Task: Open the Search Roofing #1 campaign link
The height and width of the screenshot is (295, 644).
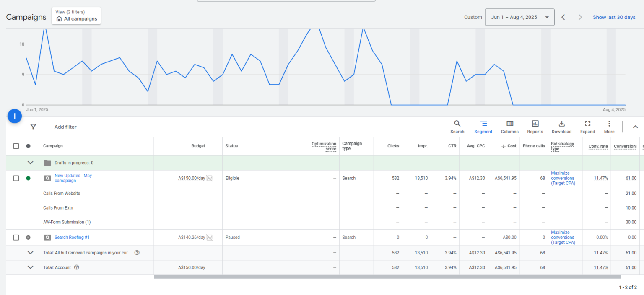Action: click(x=72, y=238)
